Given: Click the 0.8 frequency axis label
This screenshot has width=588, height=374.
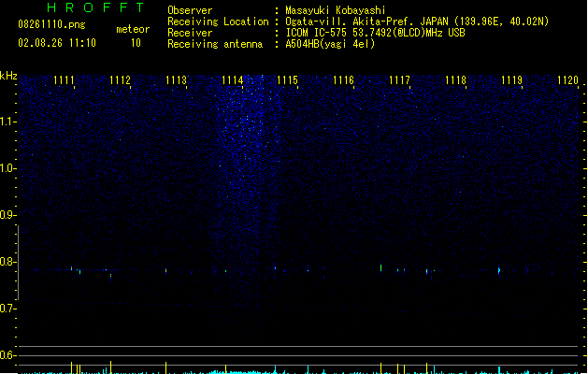Looking at the screenshot, I should [7, 262].
